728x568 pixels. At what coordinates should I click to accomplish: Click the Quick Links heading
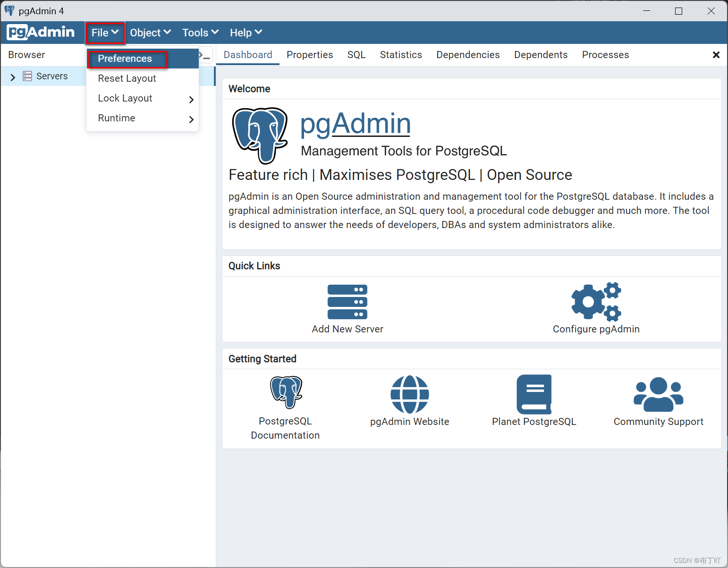pos(254,266)
